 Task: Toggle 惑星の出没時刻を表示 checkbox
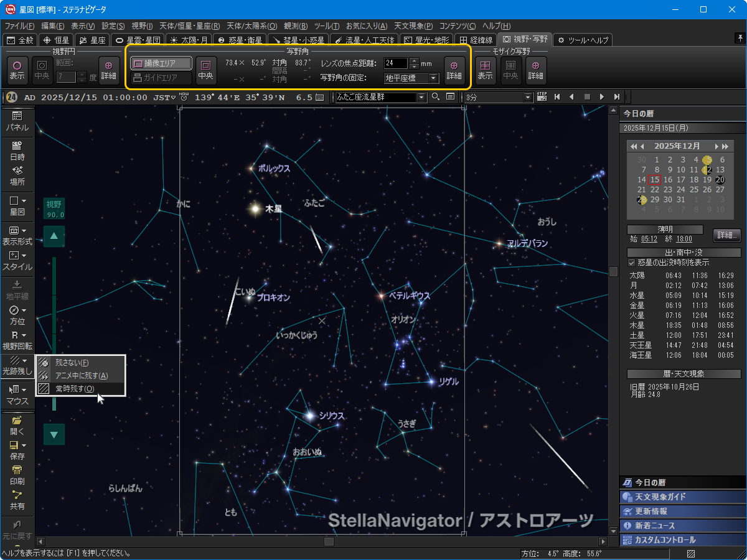tap(632, 263)
